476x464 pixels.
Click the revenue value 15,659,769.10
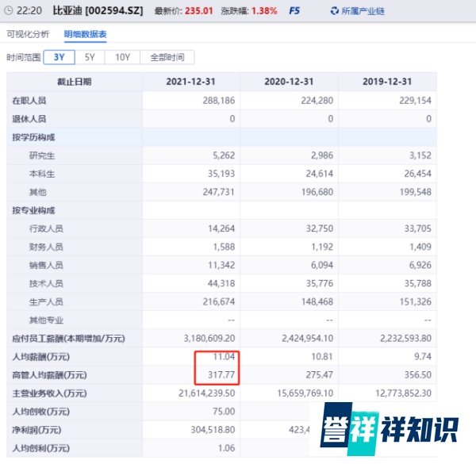[305, 393]
